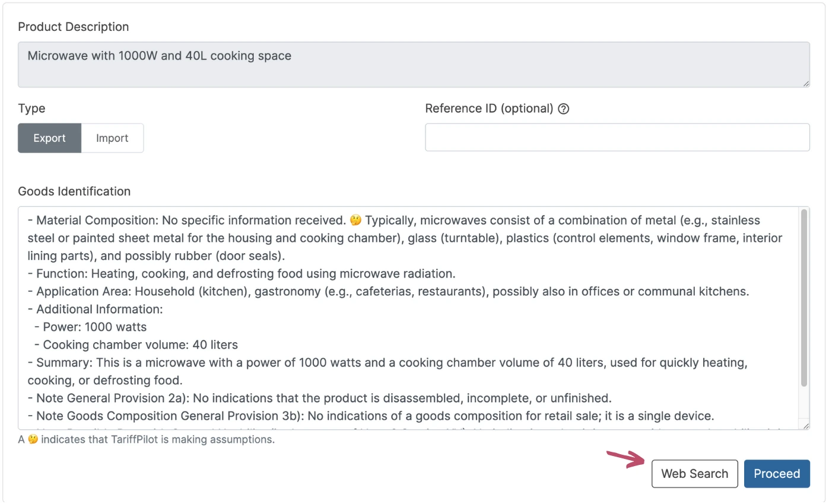Switch type to Import
829x504 pixels.
pyautogui.click(x=112, y=138)
